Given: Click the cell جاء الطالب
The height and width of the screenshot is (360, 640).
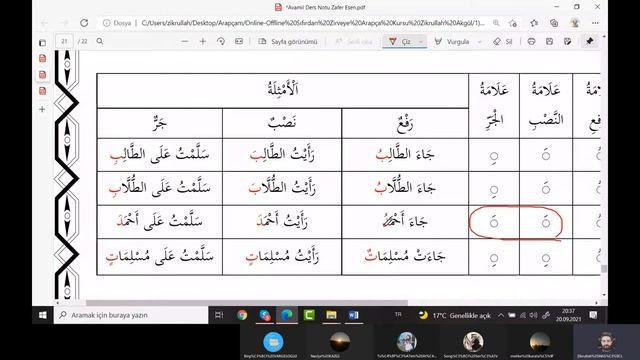Looking at the screenshot, I should (x=405, y=155).
